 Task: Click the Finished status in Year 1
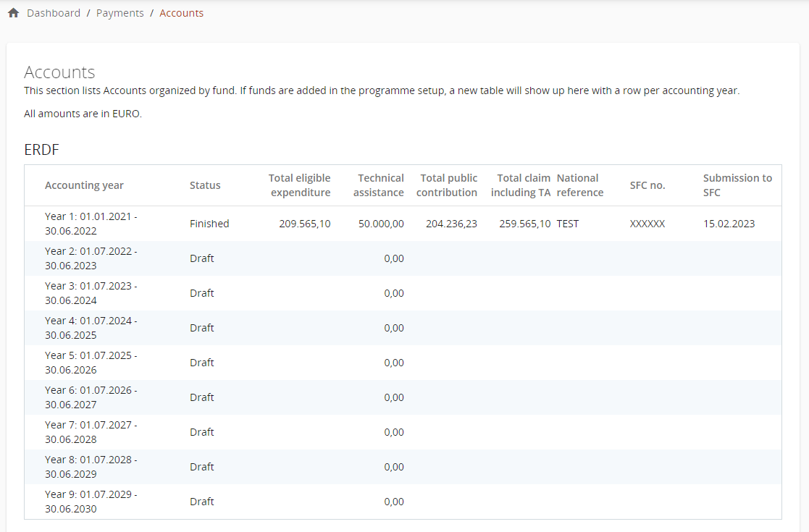pyautogui.click(x=209, y=224)
